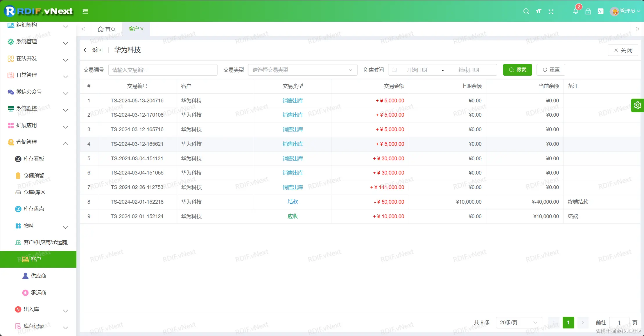Open the green settings gear on right edge
This screenshot has width=644, height=336.
click(638, 105)
